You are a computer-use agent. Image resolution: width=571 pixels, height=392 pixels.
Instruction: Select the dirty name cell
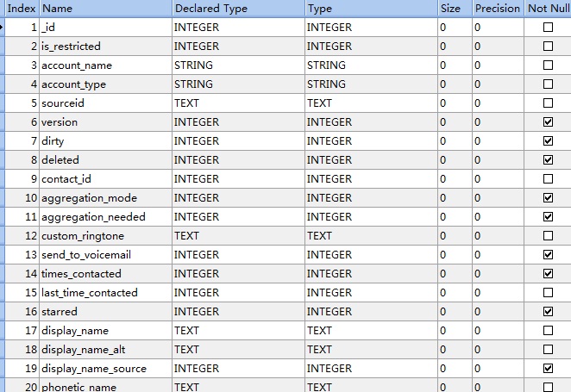tap(105, 140)
